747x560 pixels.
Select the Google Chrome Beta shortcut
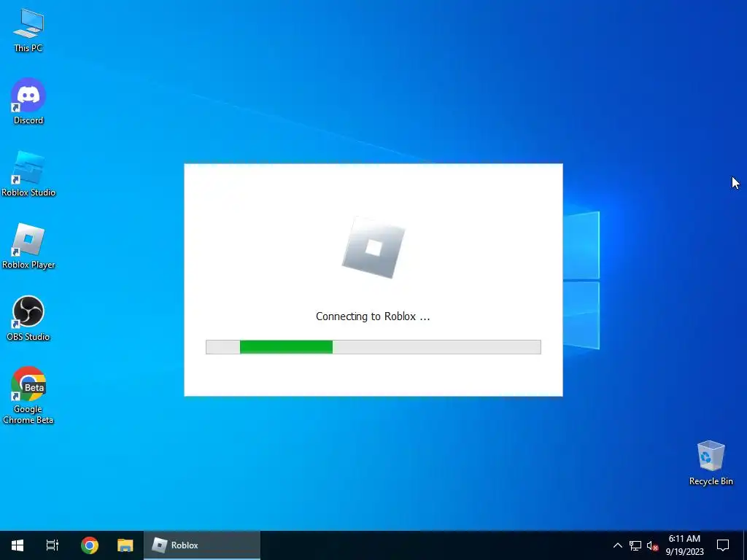[28, 395]
